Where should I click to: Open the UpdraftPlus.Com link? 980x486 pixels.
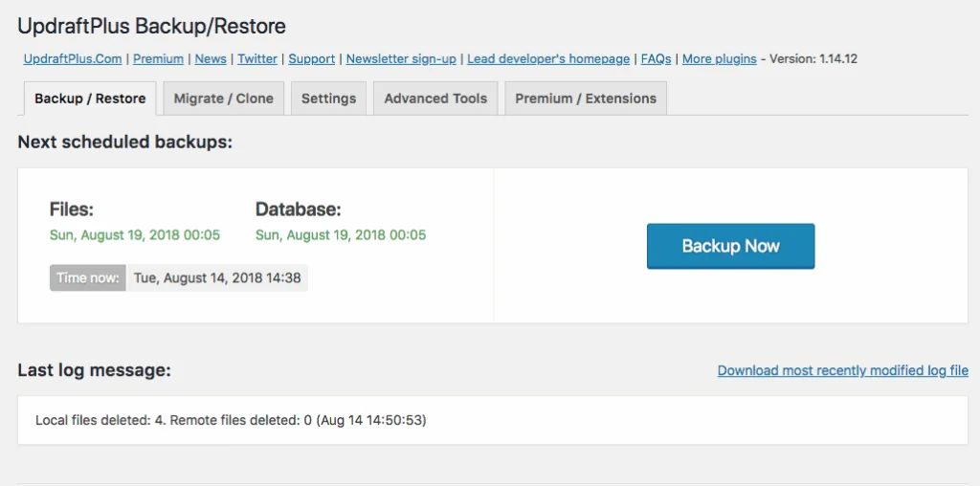point(73,58)
